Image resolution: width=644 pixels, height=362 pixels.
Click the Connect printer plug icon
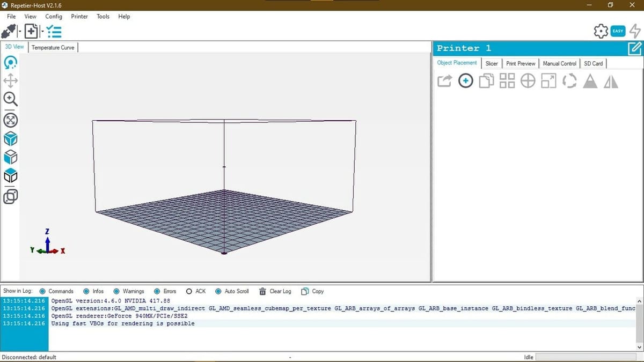pyautogui.click(x=10, y=32)
